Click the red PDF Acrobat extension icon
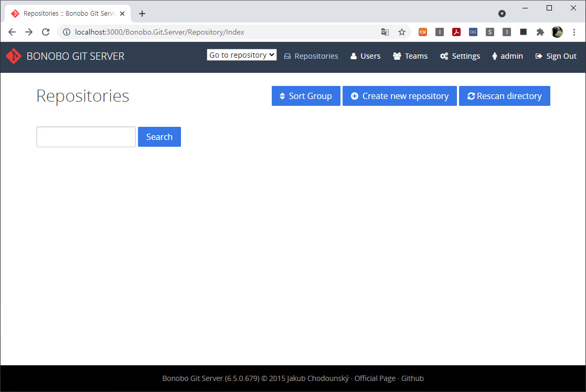The image size is (586, 392). coord(456,32)
